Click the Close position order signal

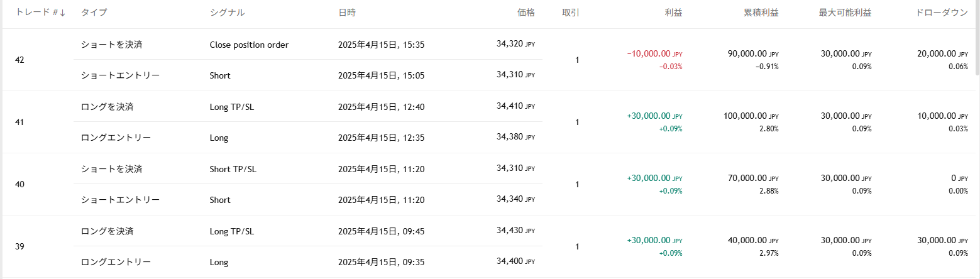(x=249, y=45)
